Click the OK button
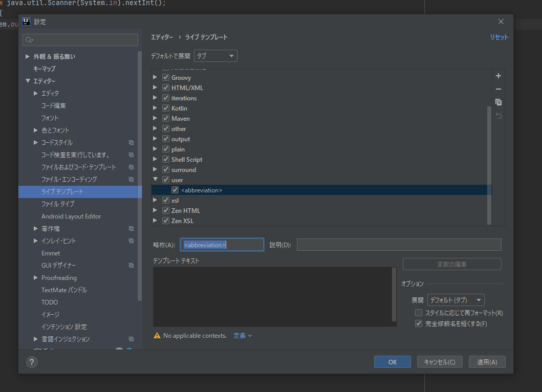 (x=393, y=362)
